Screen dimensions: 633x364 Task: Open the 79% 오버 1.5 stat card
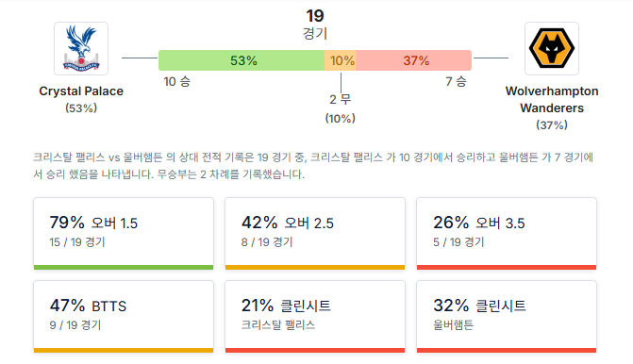pyautogui.click(x=124, y=234)
